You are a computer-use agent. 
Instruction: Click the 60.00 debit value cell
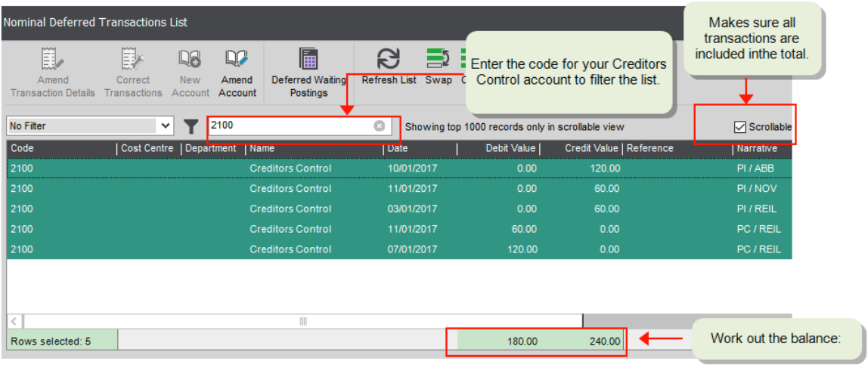(x=524, y=229)
